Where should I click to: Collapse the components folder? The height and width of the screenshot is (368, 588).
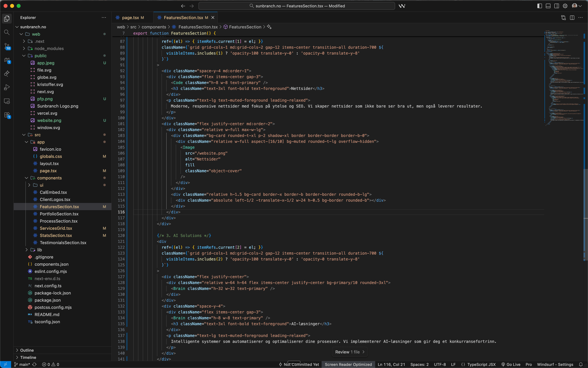(x=49, y=178)
